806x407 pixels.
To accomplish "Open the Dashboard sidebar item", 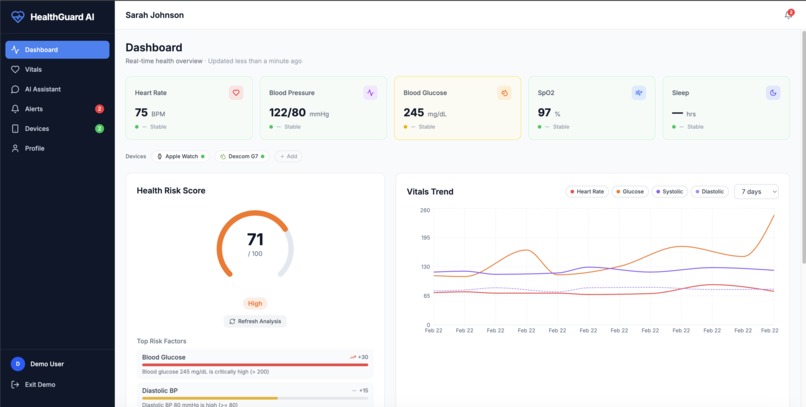I will tap(57, 50).
